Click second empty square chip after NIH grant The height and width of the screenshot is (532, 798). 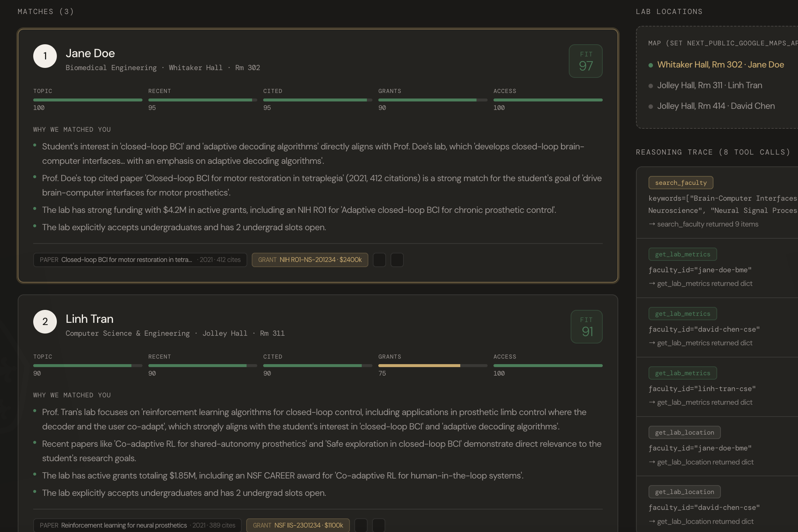pyautogui.click(x=397, y=260)
